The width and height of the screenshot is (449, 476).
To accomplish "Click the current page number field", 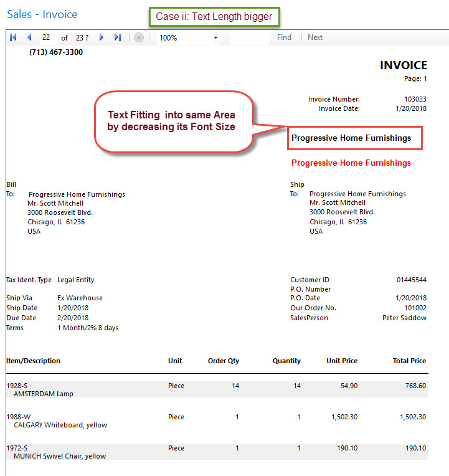I will [x=48, y=37].
